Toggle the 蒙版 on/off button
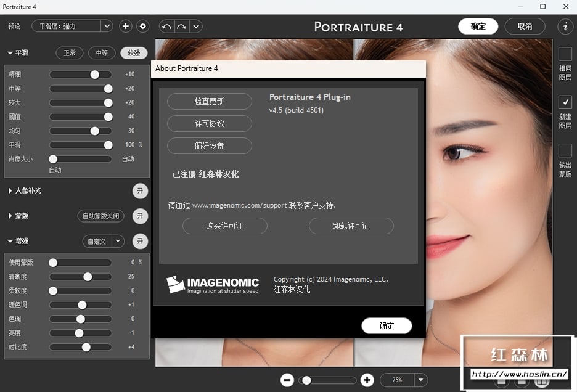This screenshot has height=392, width=577. pyautogui.click(x=140, y=216)
